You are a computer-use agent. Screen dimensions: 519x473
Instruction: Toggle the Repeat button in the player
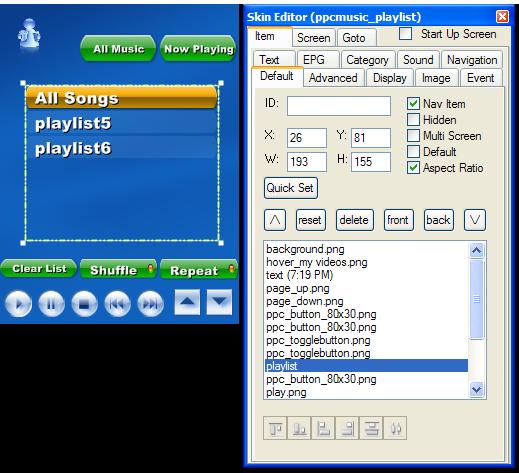pos(199,270)
